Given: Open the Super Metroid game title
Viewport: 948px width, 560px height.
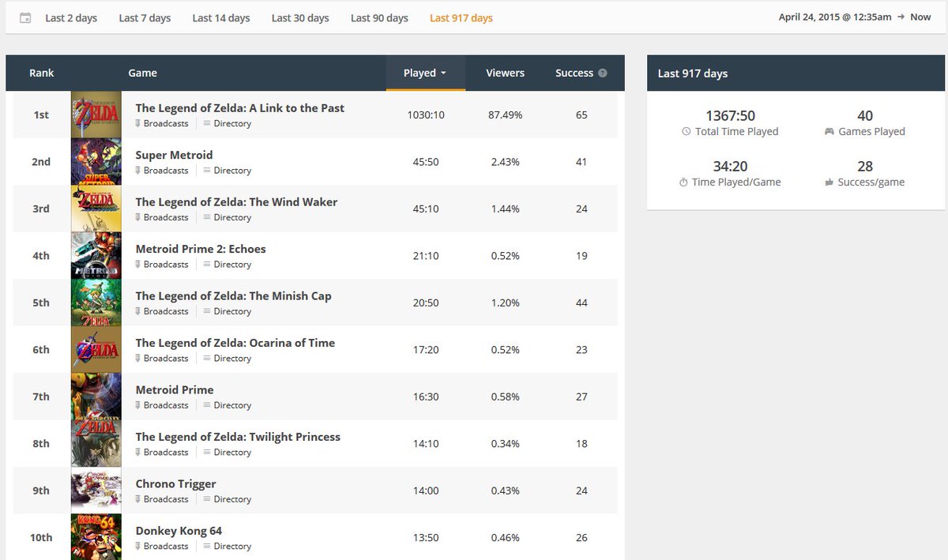Looking at the screenshot, I should pyautogui.click(x=174, y=155).
